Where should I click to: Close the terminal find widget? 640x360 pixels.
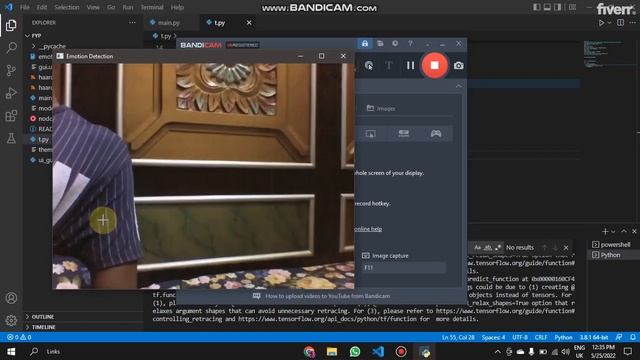click(566, 247)
